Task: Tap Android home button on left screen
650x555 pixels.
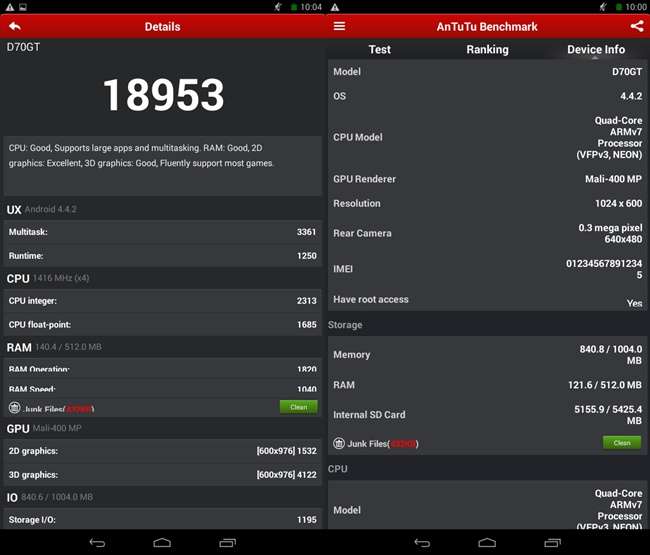Action: [x=162, y=543]
